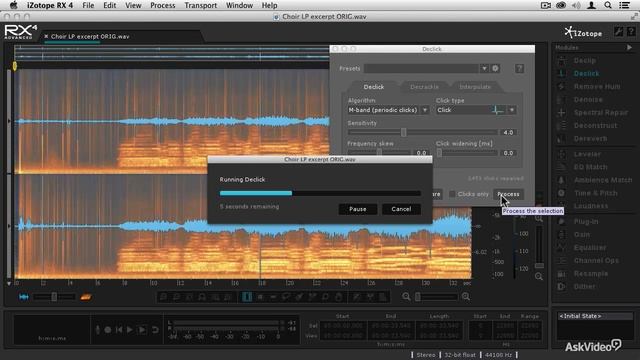Close the Choir LP excerpt ORIG.wav tab
This screenshot has height=360, width=640.
[x=46, y=36]
